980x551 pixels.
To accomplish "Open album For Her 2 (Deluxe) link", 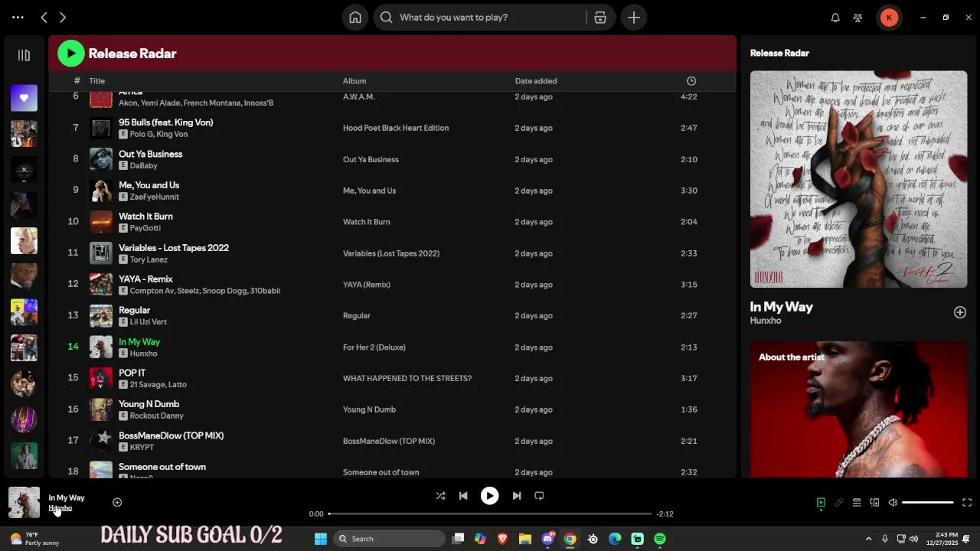I will coord(374,347).
